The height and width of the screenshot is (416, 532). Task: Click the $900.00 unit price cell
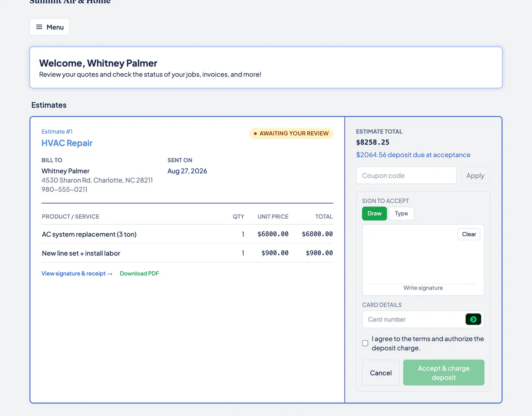point(275,253)
